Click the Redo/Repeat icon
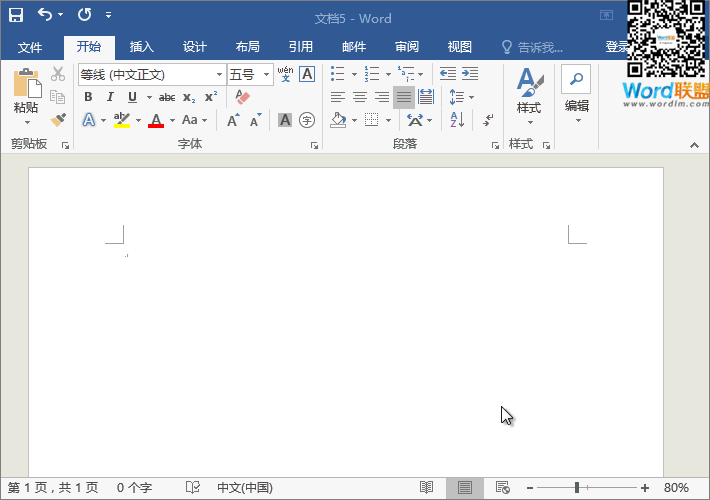This screenshot has width=710, height=500. point(84,14)
